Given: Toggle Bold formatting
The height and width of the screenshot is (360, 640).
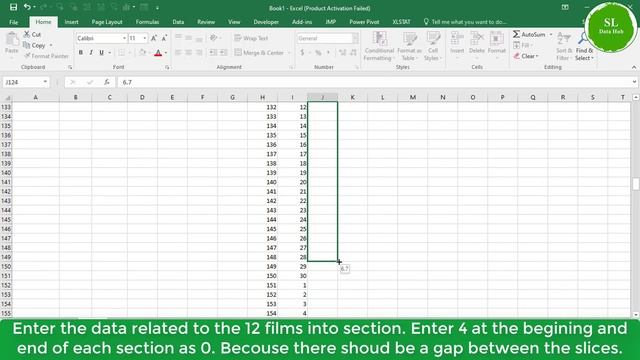Looking at the screenshot, I should point(81,53).
